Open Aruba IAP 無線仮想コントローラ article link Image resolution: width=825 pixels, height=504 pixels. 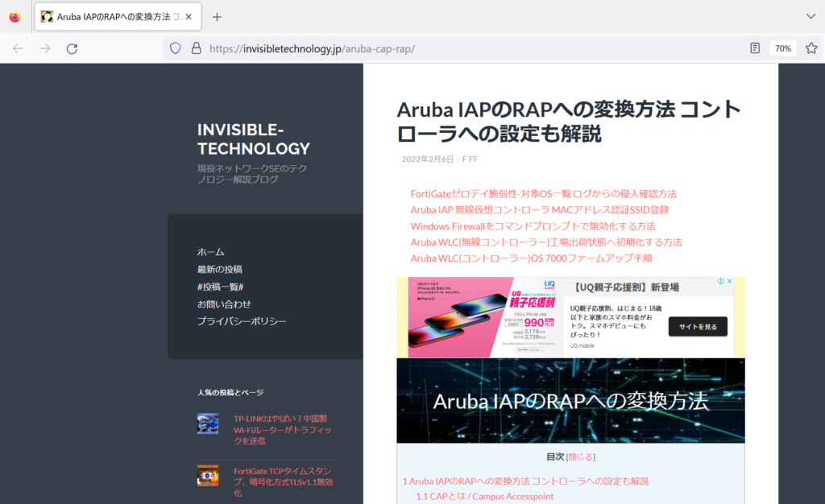540,210
